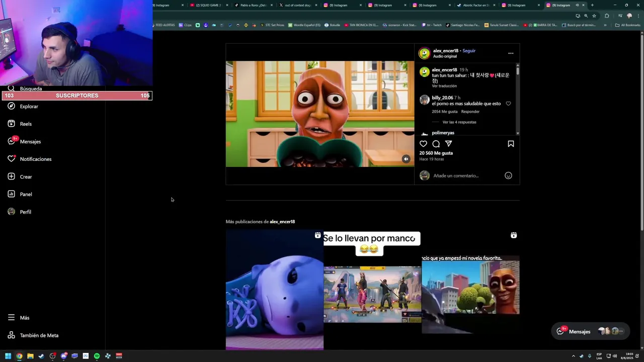Viewport: 644px width, 362px height.
Task: Open the purple-blue character reel thumbnail
Action: tap(274, 290)
